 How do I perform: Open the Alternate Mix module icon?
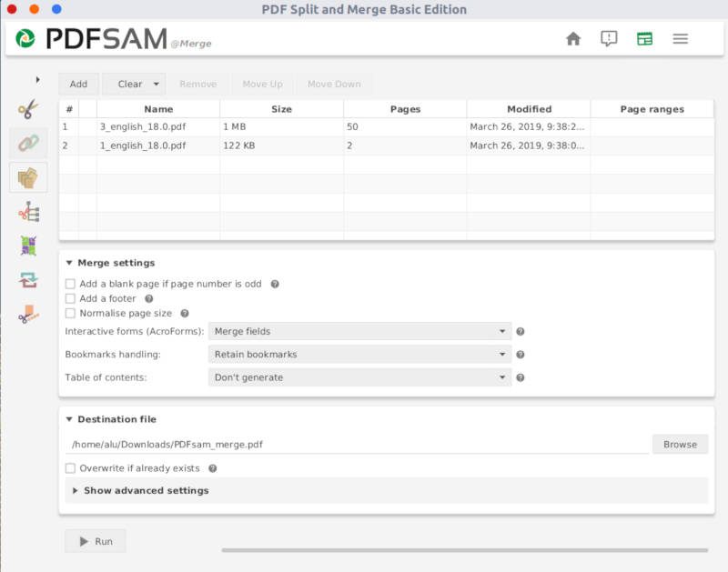click(x=28, y=177)
